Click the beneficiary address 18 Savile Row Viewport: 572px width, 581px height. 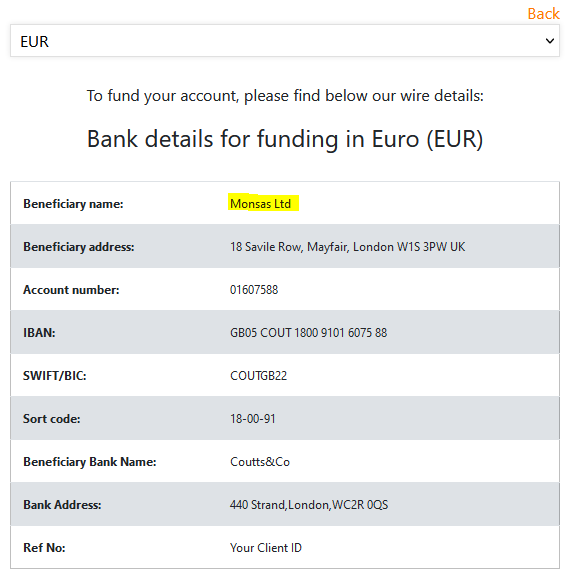[x=347, y=247]
